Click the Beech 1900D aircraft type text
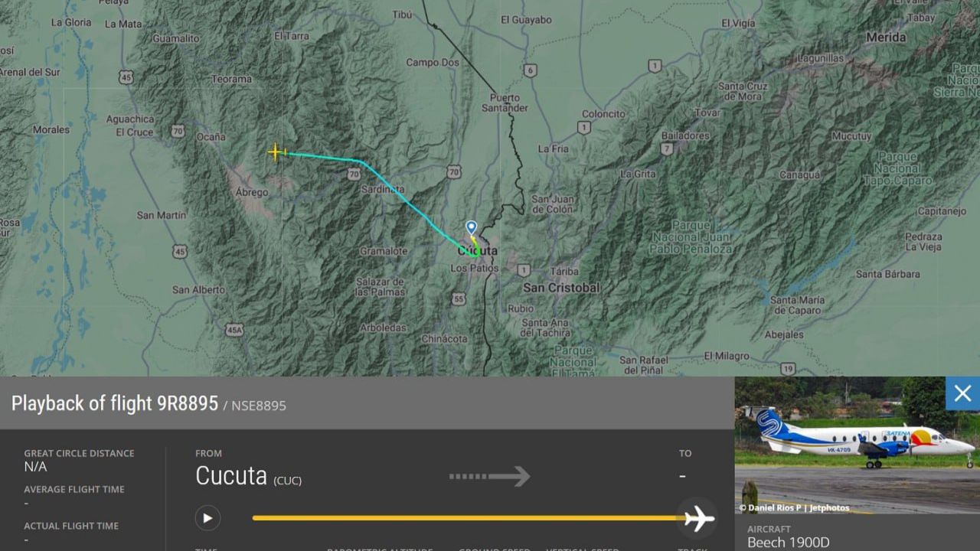 point(788,543)
